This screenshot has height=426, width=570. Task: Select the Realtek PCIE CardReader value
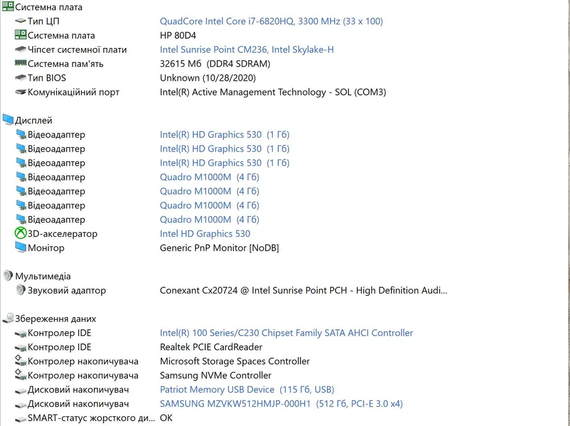211,347
